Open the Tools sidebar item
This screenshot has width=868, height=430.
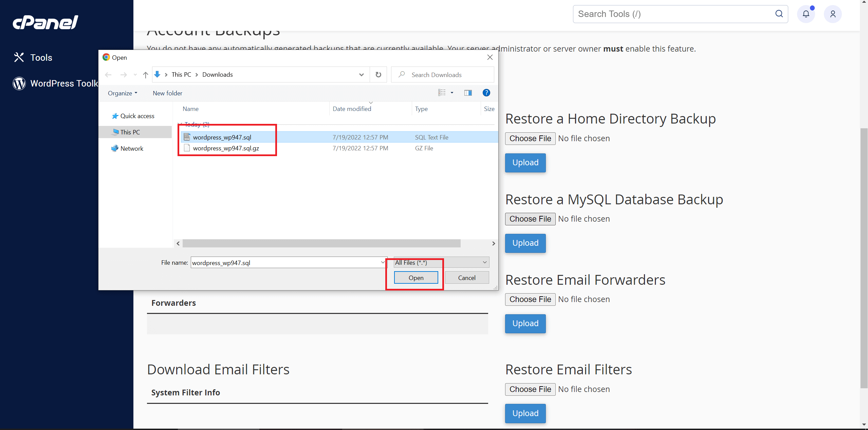pos(33,58)
